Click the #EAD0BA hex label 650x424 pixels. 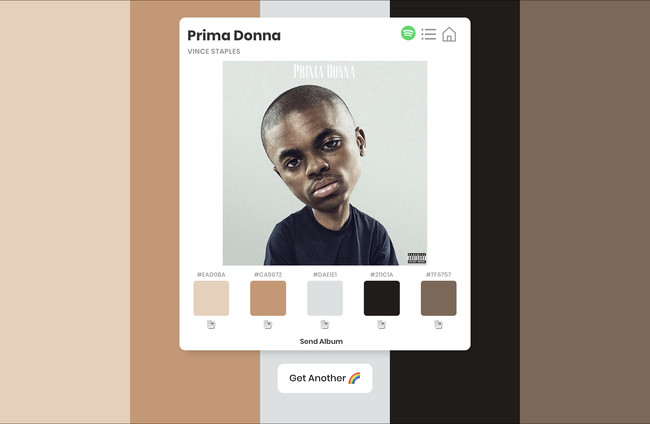(211, 274)
